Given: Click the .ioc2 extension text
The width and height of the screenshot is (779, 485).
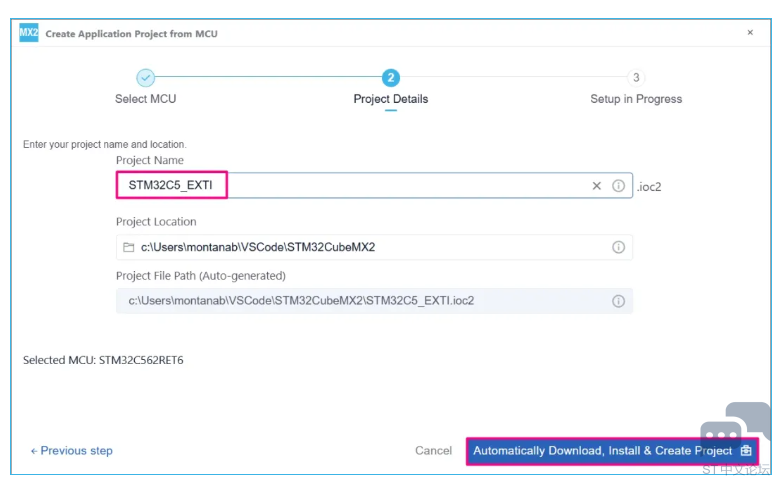Looking at the screenshot, I should pyautogui.click(x=649, y=187).
